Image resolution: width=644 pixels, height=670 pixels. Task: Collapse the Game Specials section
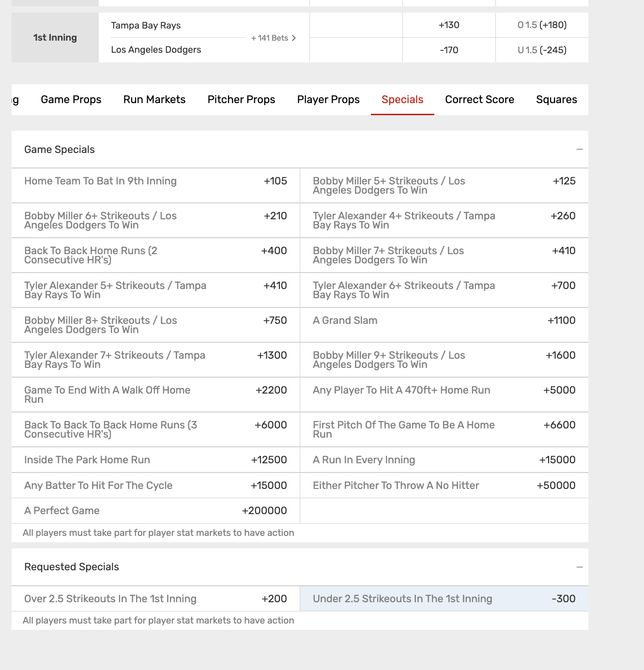pyautogui.click(x=579, y=150)
